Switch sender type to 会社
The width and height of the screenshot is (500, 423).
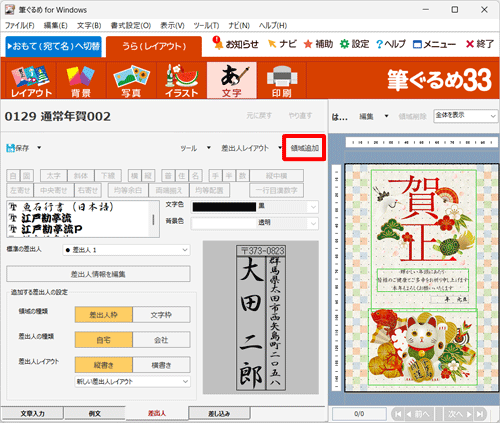(161, 340)
